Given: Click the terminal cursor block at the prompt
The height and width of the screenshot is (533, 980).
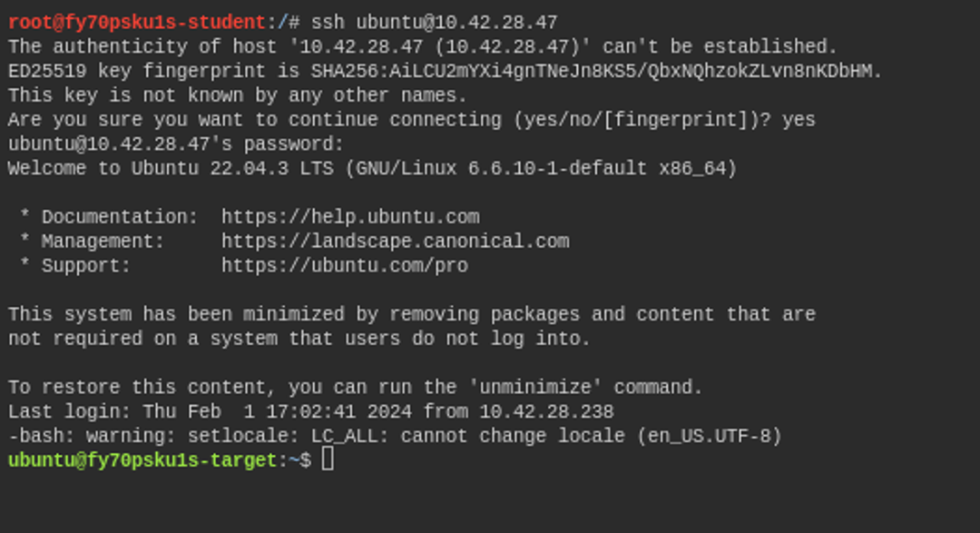Looking at the screenshot, I should (x=328, y=459).
